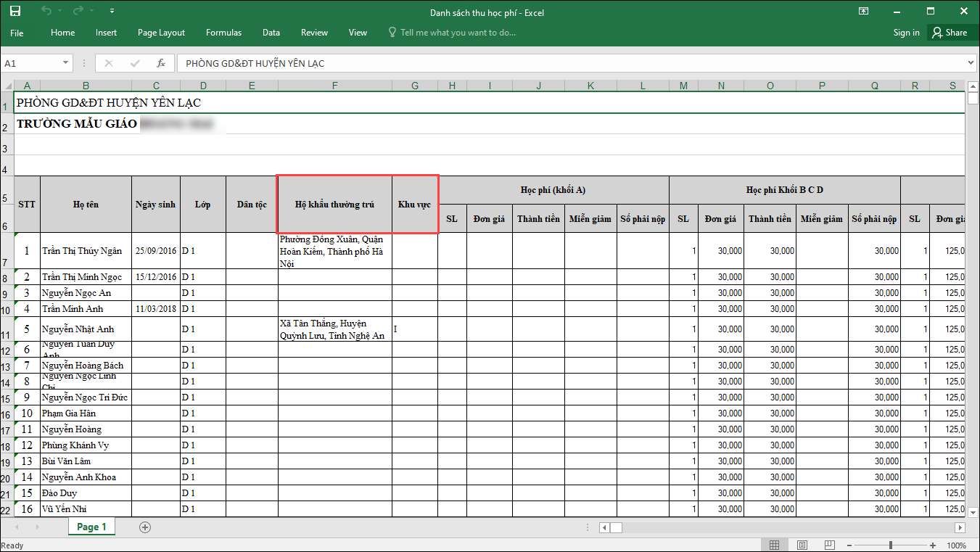This screenshot has height=552, width=980.
Task: Click the Redo arrow icon
Action: [x=78, y=12]
